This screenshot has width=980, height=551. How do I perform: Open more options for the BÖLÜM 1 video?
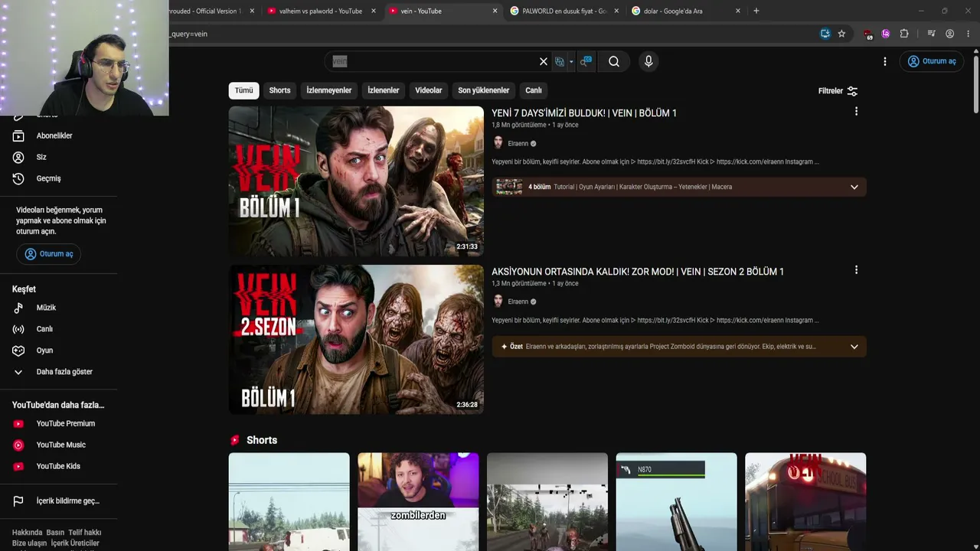[856, 112]
